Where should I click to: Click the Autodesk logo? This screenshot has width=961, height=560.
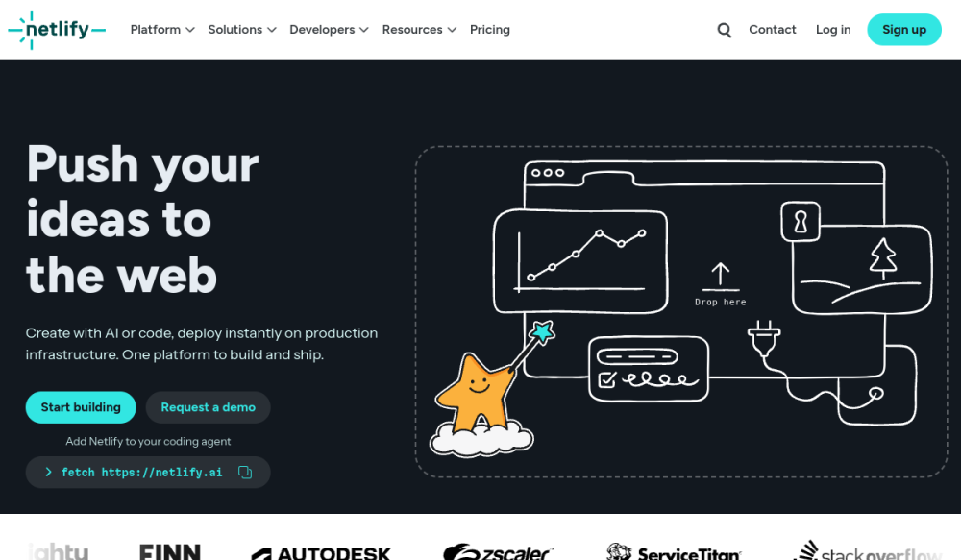(321, 552)
